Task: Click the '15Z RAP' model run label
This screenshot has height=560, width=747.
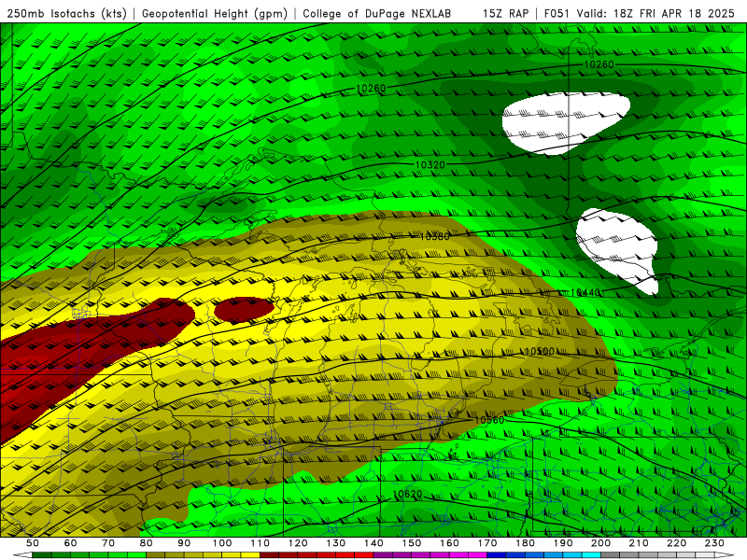Action: click(x=505, y=13)
